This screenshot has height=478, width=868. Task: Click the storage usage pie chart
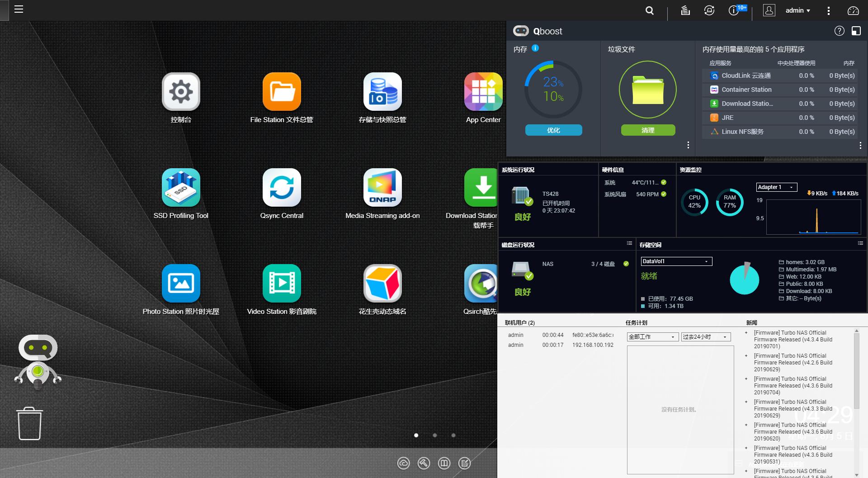click(744, 279)
